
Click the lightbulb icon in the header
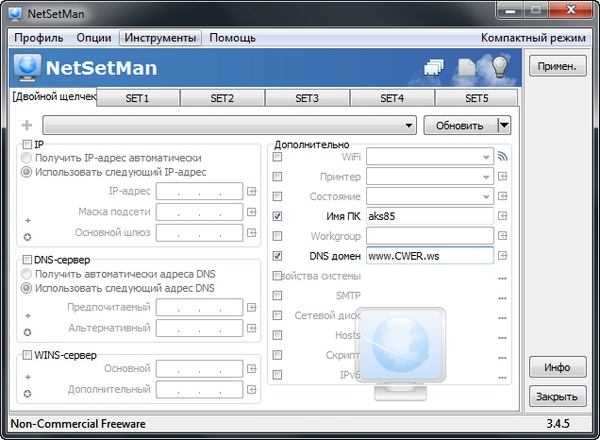coord(499,68)
